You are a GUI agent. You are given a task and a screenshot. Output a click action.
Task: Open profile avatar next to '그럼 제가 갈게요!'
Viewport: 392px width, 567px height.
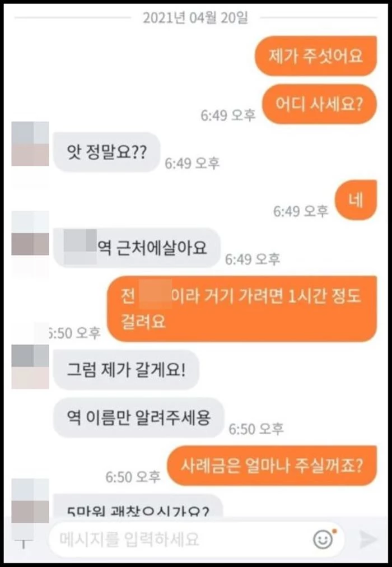tap(30, 366)
